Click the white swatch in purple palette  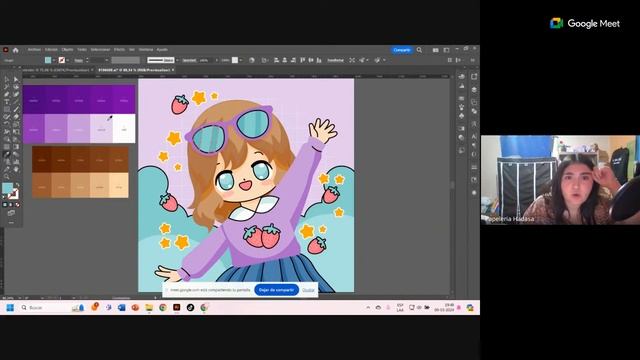[x=124, y=129]
